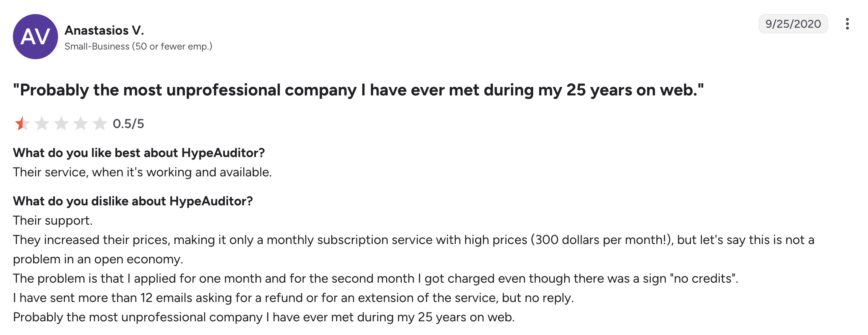Screen dimensions: 868x335
Task: Click the second gray rating star
Action: click(x=42, y=124)
